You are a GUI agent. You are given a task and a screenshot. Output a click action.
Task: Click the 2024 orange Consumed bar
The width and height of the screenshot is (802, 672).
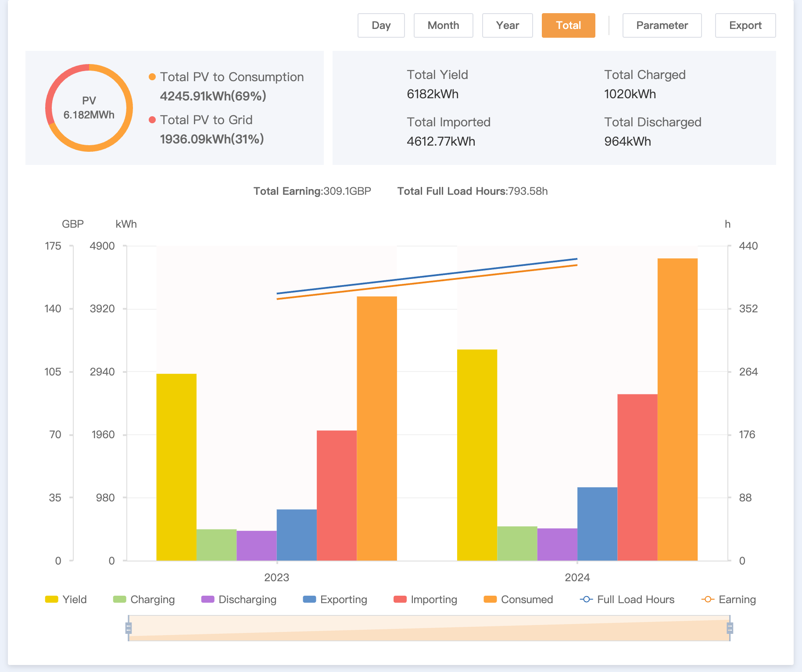(x=677, y=409)
